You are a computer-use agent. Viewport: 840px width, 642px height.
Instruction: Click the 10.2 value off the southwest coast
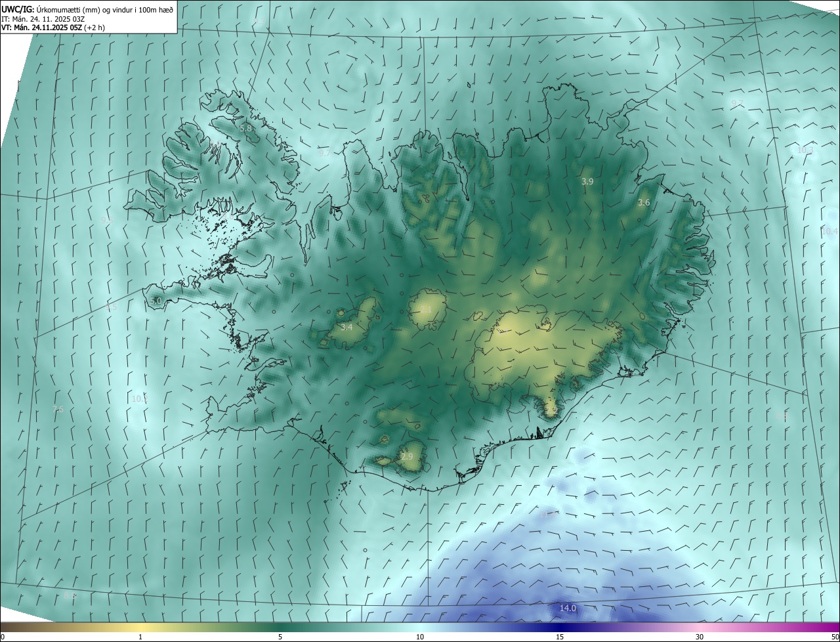tap(140, 398)
